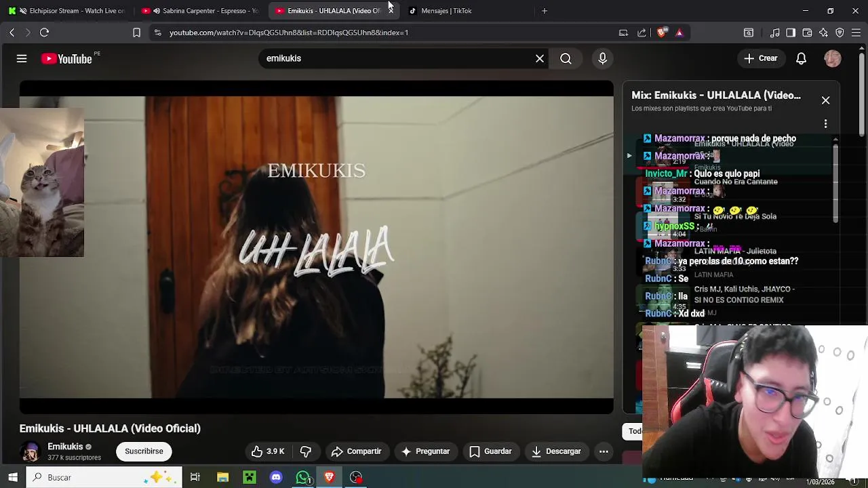Switch to the Sabrina Carpenter Espresso tab
The width and height of the screenshot is (868, 488).
point(200,11)
